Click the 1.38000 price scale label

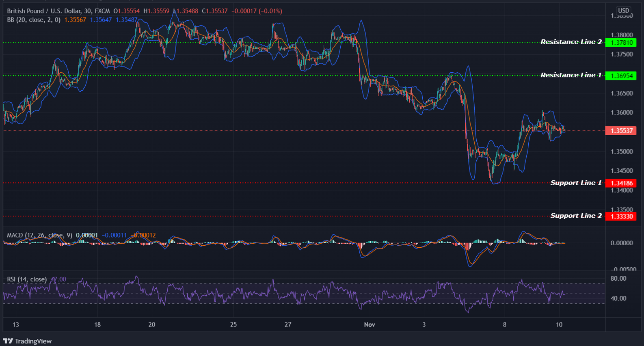[622, 35]
